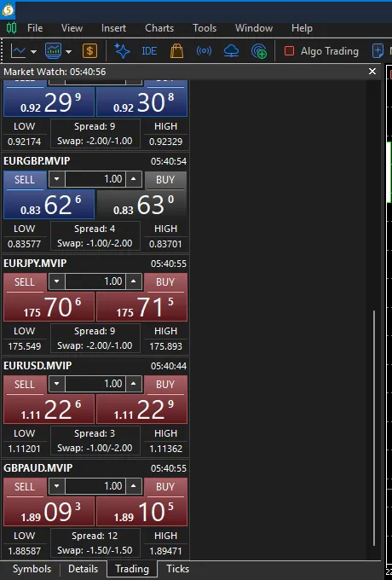392x580 pixels.
Task: Open the Insert menu
Action: coord(113,28)
